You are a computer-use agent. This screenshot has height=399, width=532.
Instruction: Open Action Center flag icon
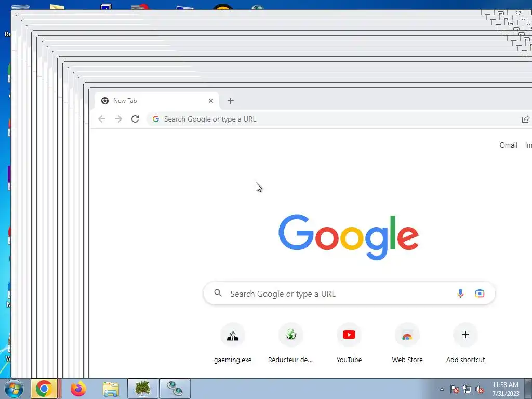coord(455,390)
